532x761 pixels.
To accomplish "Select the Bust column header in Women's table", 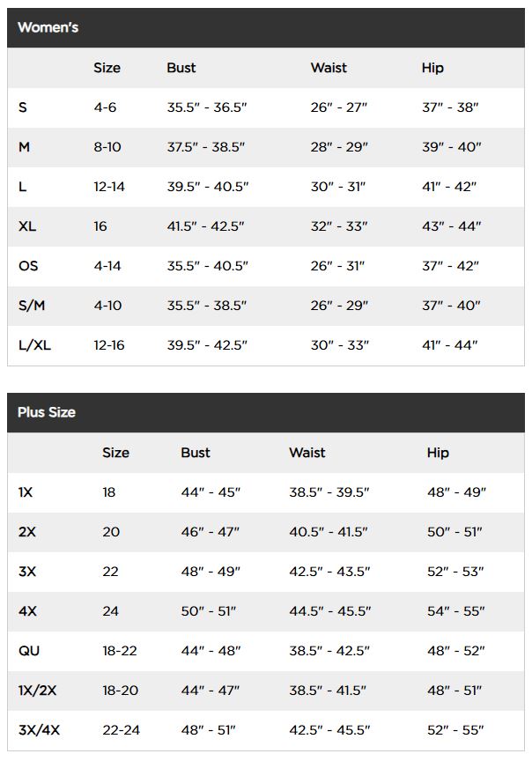I will pyautogui.click(x=181, y=68).
